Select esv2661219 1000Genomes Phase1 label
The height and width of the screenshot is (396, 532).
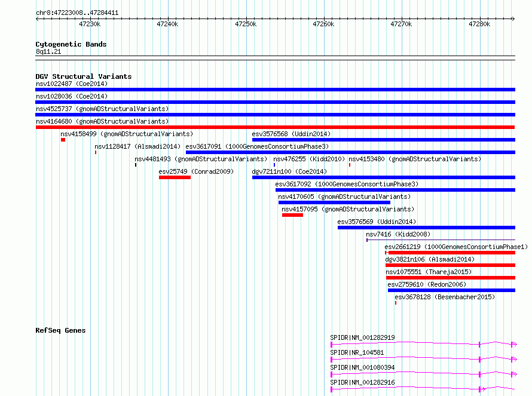click(456, 247)
